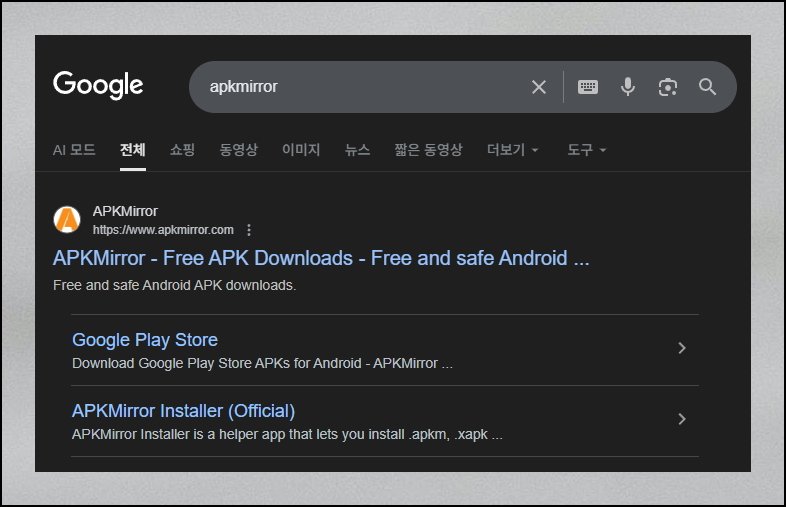The height and width of the screenshot is (507, 786).
Task: Click the 'Free and safe Android APK downloads.' snippet
Action: click(174, 285)
